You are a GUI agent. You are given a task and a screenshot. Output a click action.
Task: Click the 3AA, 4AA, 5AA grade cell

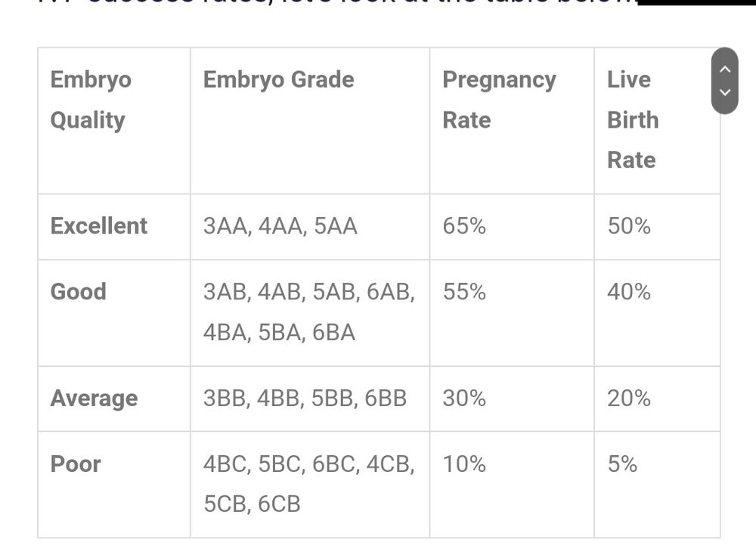280,226
